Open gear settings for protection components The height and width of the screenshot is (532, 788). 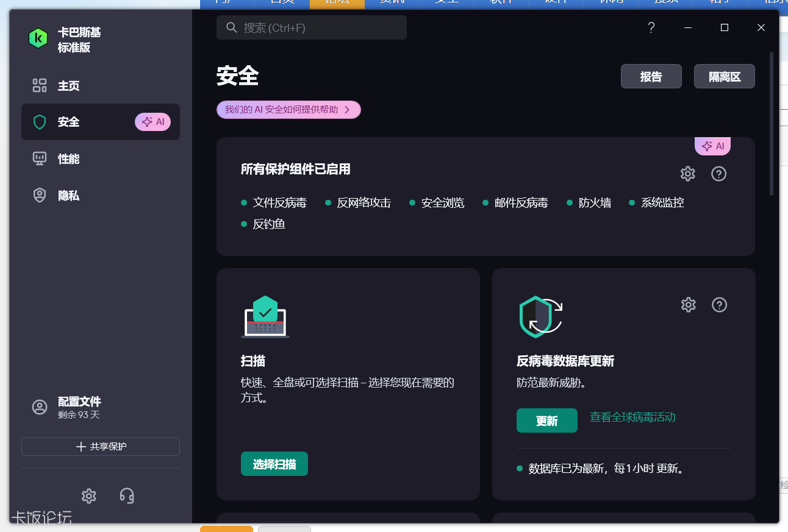pos(688,174)
